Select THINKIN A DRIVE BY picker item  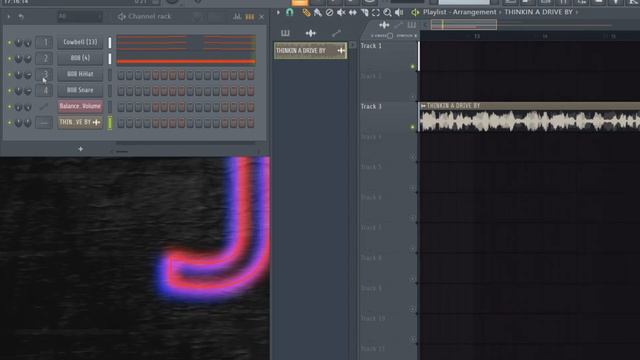pos(310,51)
